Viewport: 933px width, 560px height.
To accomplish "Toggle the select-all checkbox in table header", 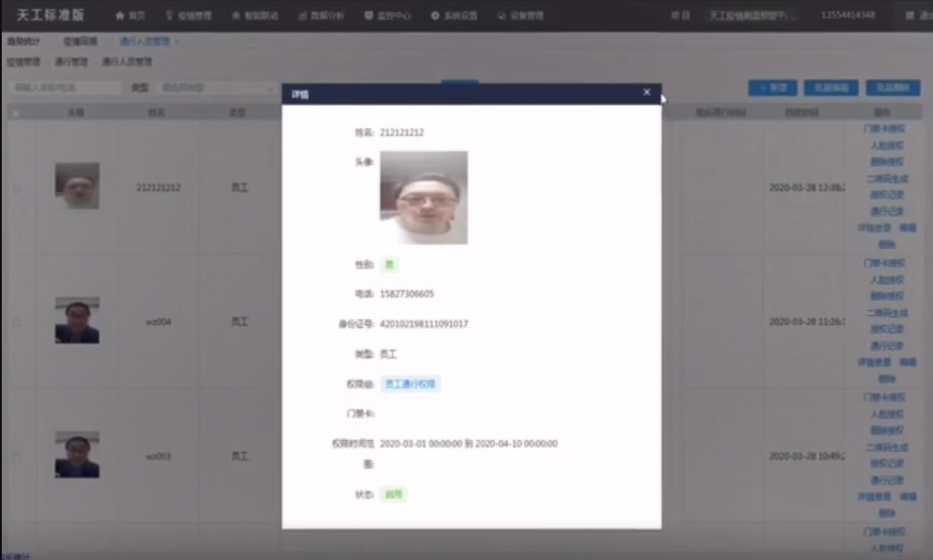I will (x=16, y=113).
